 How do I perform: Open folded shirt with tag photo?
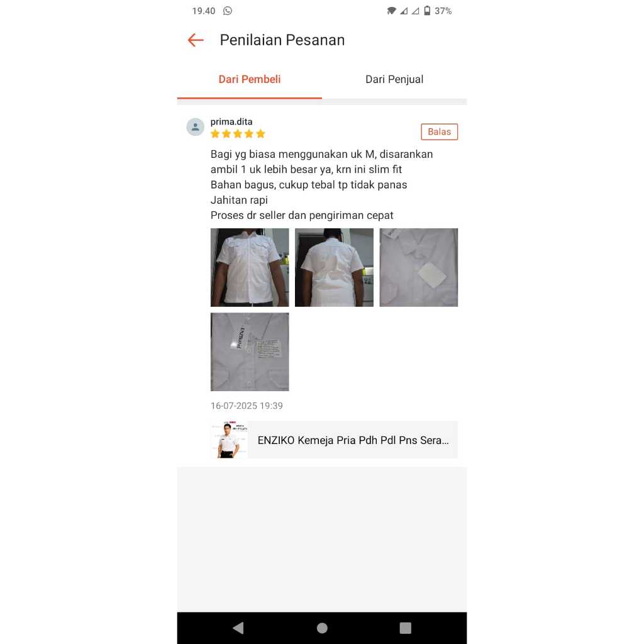click(418, 267)
